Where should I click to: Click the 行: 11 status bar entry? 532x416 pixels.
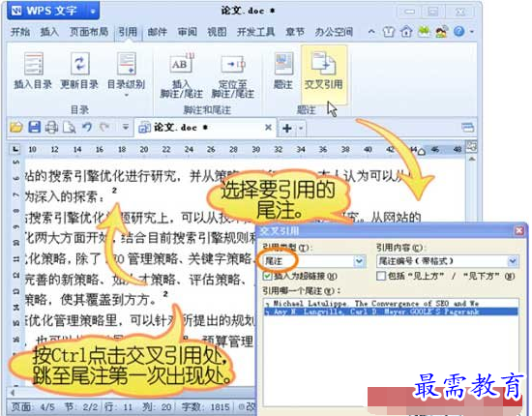[x=118, y=406]
